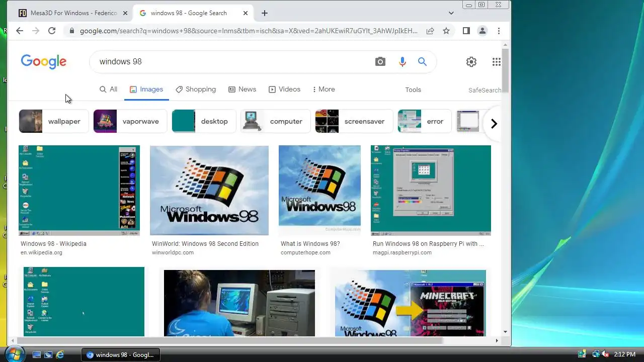Select the Images tab
This screenshot has height=362, width=644.
[146, 89]
